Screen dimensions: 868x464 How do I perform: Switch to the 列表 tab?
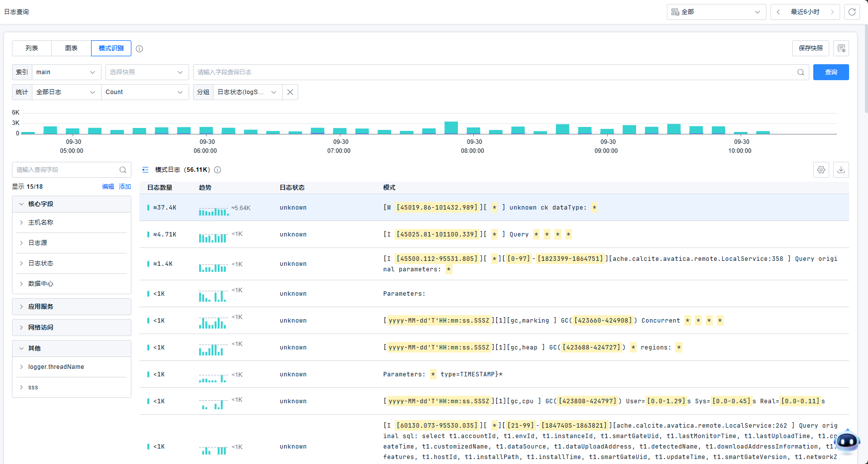click(32, 48)
